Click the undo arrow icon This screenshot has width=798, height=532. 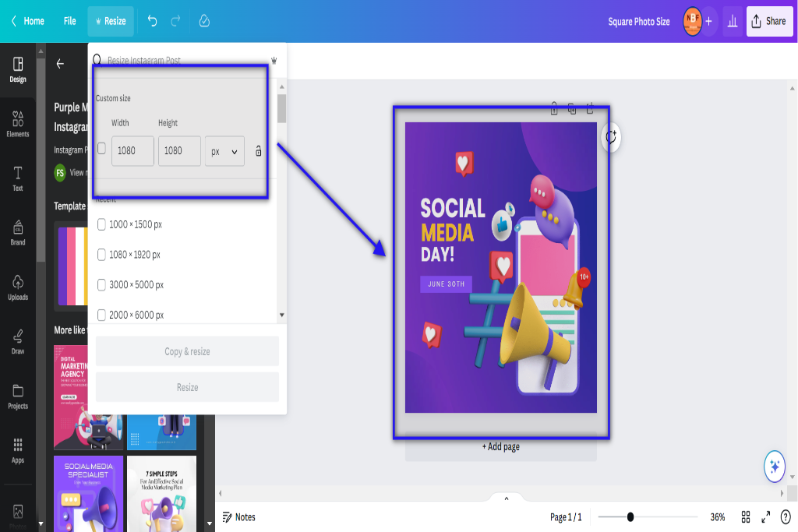tap(152, 21)
